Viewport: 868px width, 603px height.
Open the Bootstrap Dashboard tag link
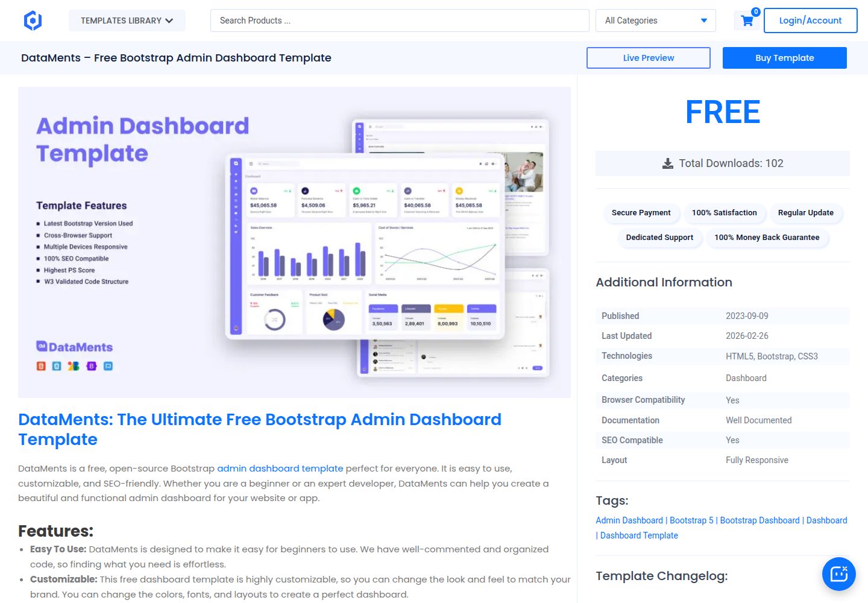coord(760,520)
